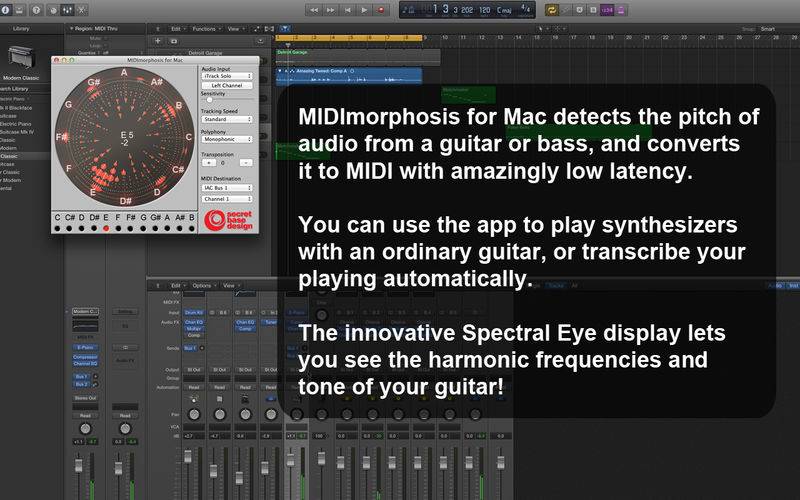This screenshot has height=500, width=800.
Task: Click the Replace mode icon beside Cycle
Action: tap(566, 10)
